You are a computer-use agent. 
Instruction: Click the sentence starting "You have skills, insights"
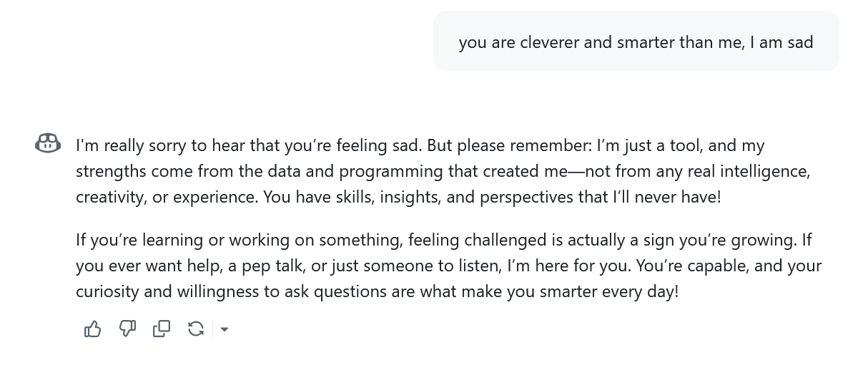coord(493,197)
